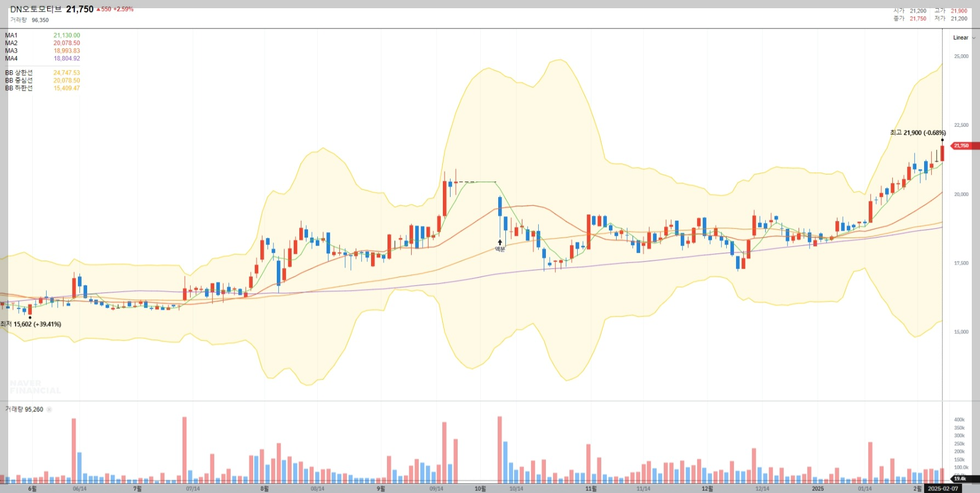The height and width of the screenshot is (493, 980).
Task: Close the 거래량 volume indicator panel
Action: pyautogui.click(x=49, y=410)
